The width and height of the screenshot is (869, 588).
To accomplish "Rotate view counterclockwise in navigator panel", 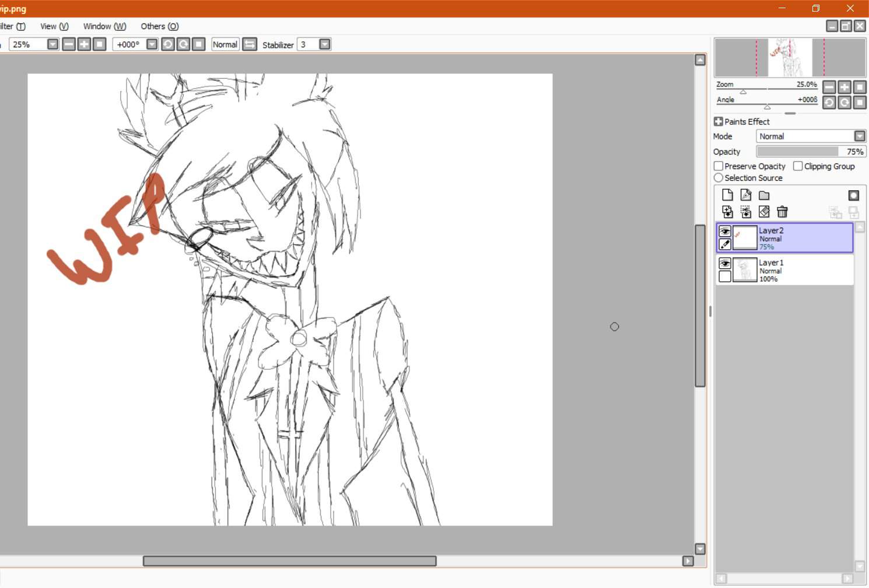I will coord(829,103).
